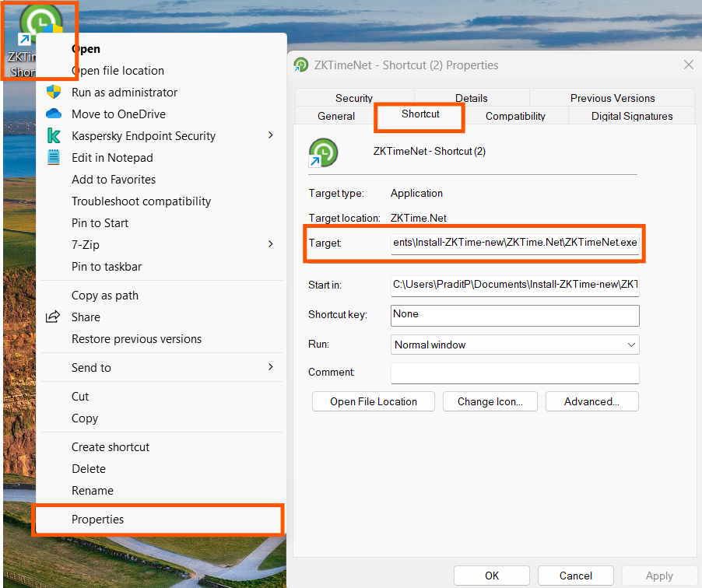Click the Cancel button
Screen dimensions: 702x588
576,576
